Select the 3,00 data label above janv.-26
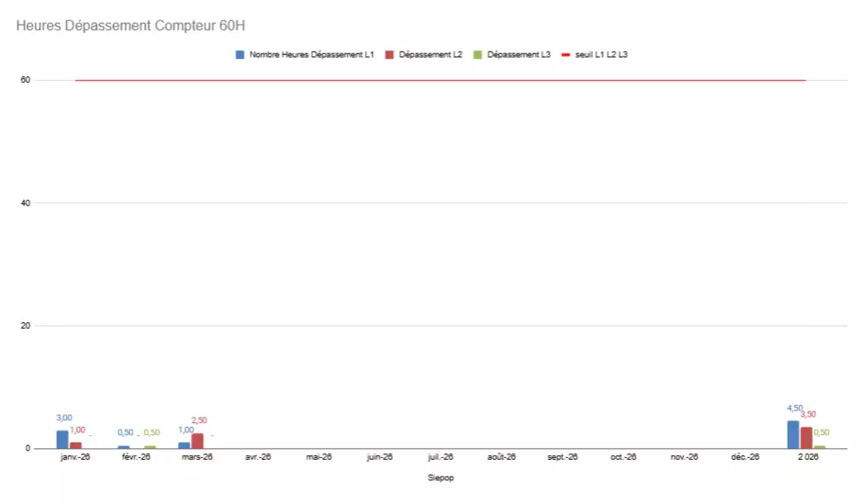Viewport: 863px width, 504px height. click(64, 418)
